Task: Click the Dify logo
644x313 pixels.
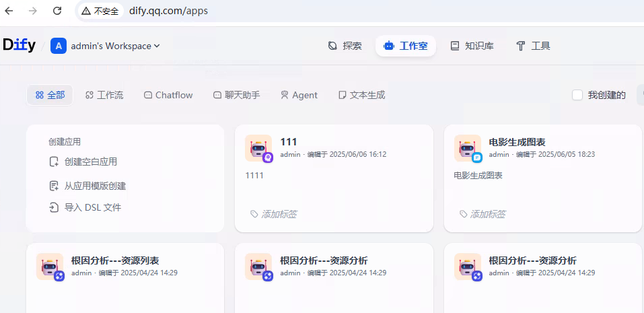Action: point(19,45)
